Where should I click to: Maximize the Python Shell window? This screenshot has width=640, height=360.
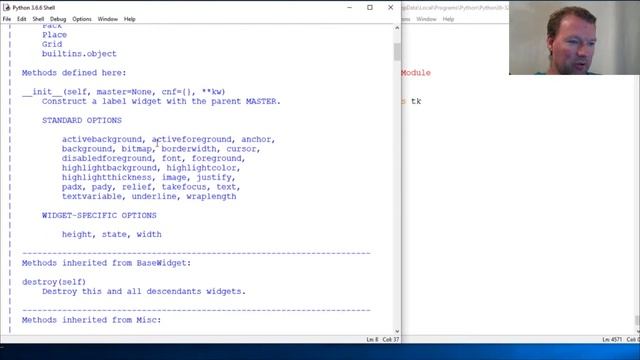click(370, 7)
